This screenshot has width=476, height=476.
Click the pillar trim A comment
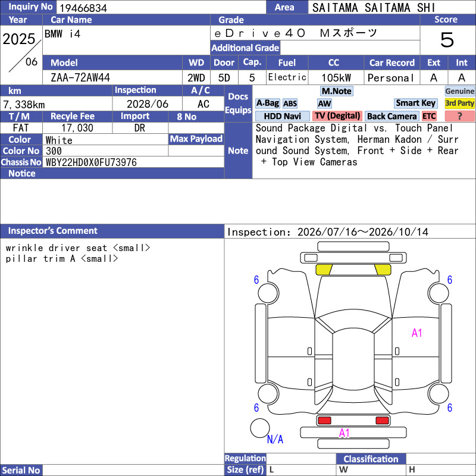(x=62, y=259)
